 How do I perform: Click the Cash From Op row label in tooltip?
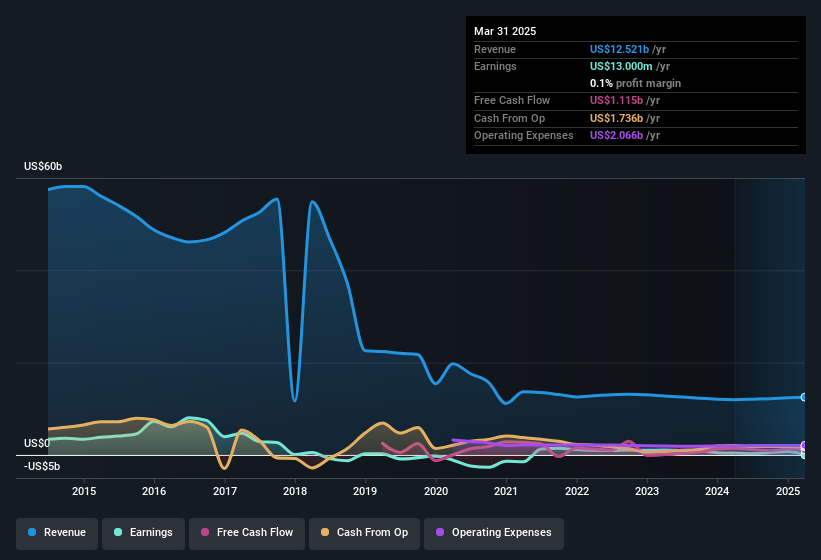pos(509,118)
